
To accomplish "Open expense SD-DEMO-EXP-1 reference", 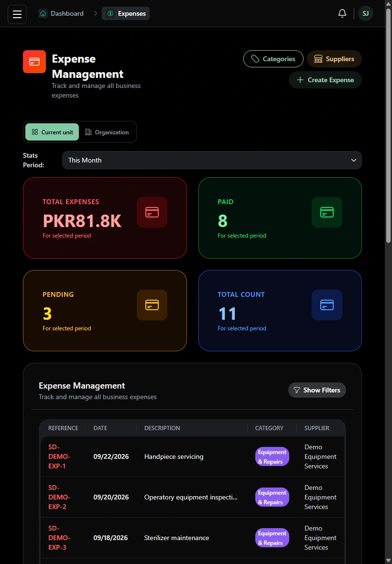I will tap(59, 456).
